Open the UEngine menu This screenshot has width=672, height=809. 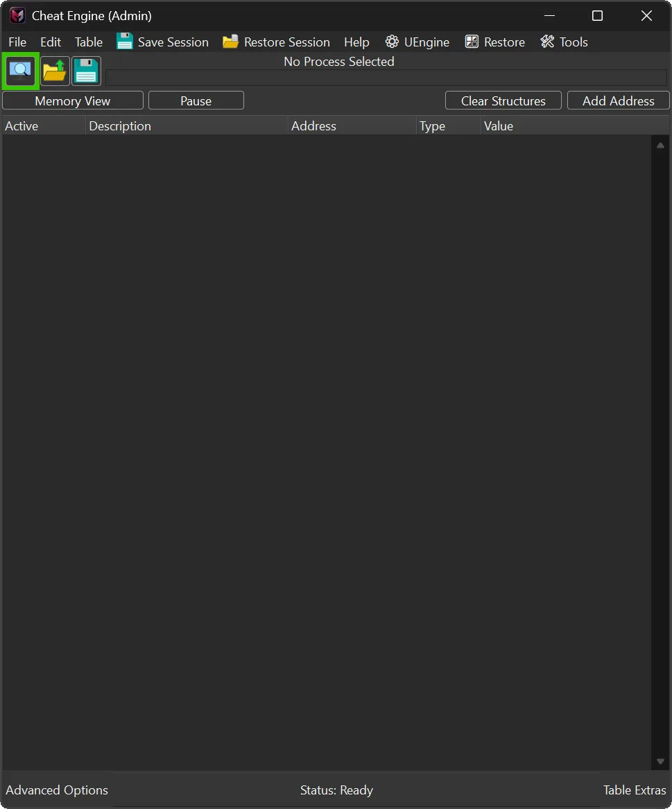point(417,42)
